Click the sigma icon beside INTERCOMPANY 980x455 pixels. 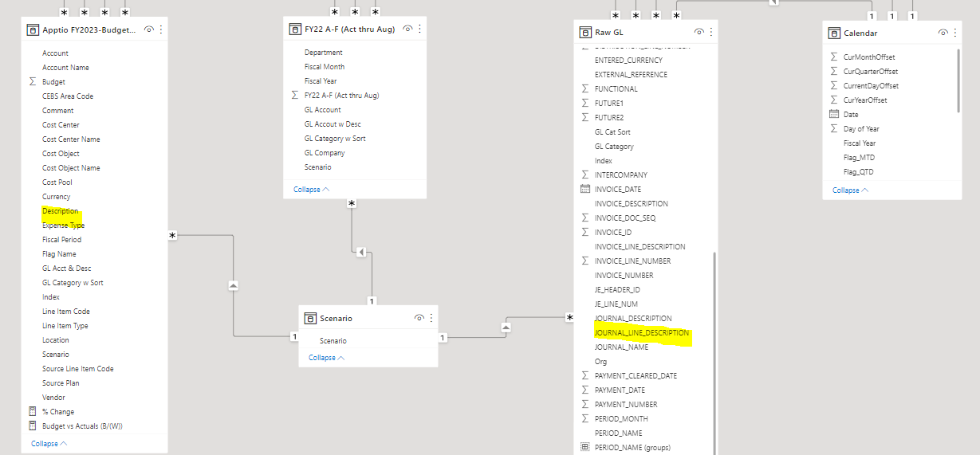click(x=585, y=175)
